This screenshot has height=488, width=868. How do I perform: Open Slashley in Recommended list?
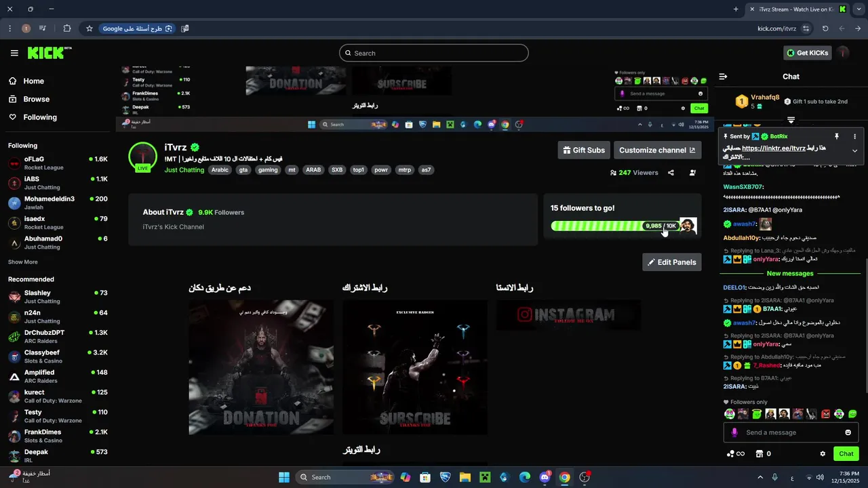pos(58,297)
